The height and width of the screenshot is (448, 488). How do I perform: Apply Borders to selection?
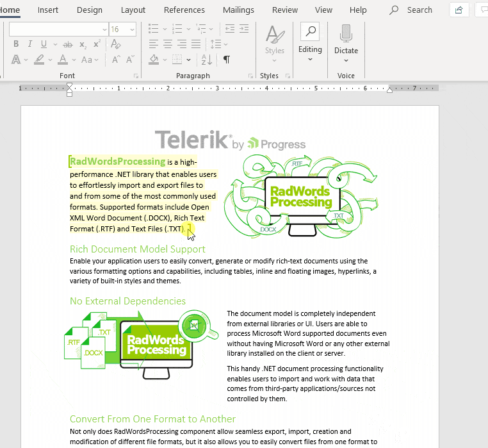point(177,59)
